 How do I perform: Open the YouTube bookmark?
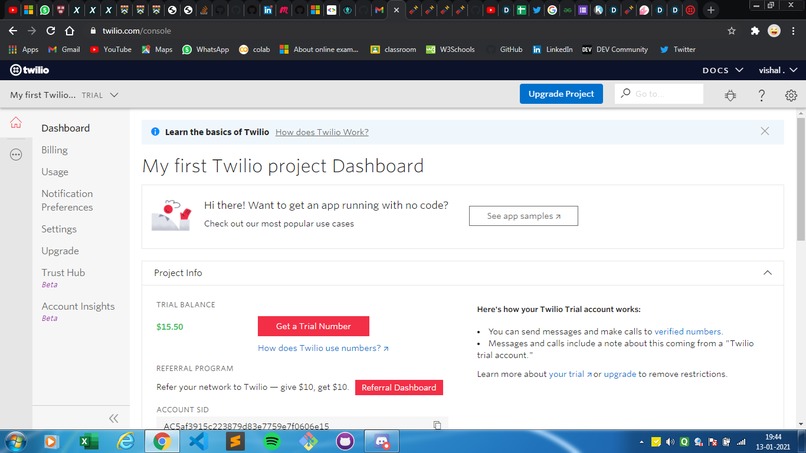click(111, 49)
